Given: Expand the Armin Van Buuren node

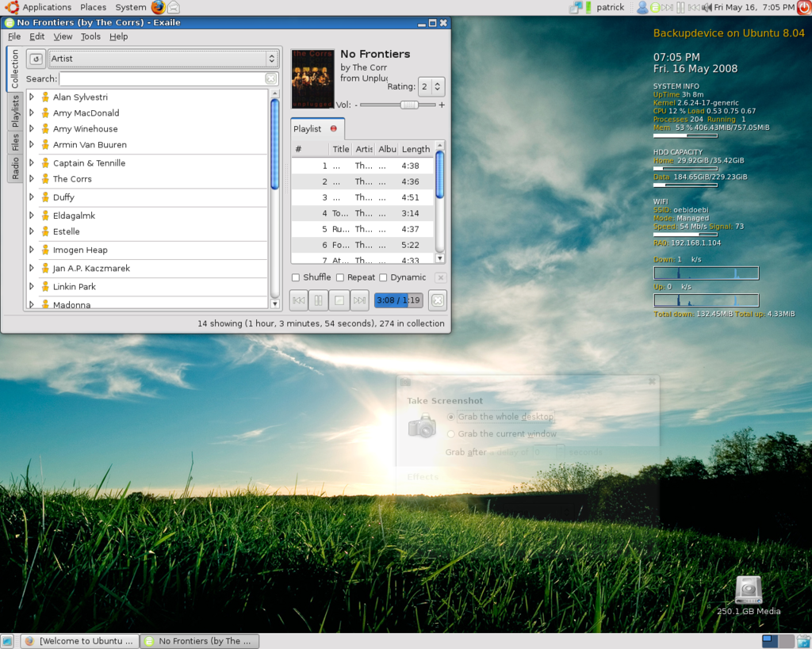Looking at the screenshot, I should [x=32, y=144].
